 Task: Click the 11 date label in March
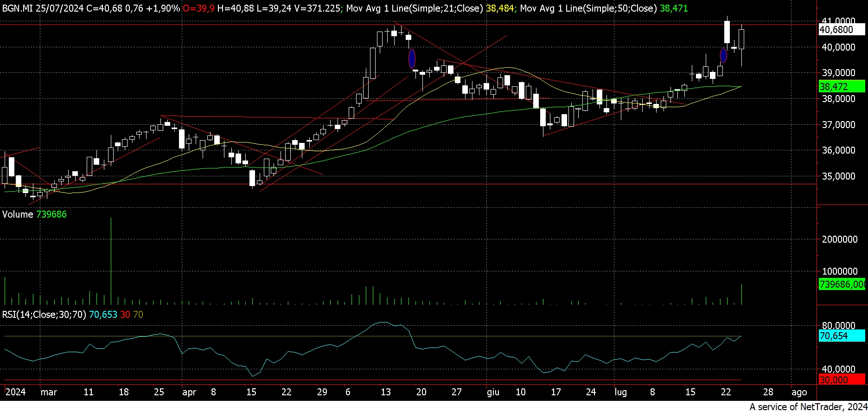89,392
